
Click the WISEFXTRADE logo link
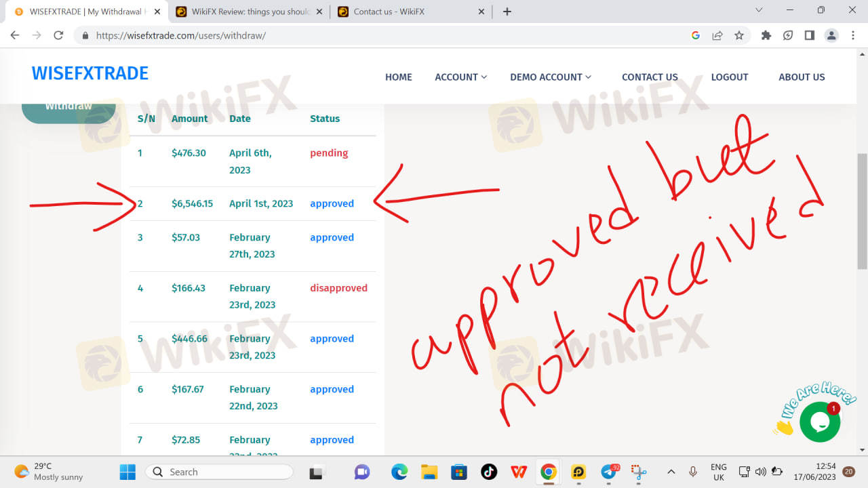(90, 73)
